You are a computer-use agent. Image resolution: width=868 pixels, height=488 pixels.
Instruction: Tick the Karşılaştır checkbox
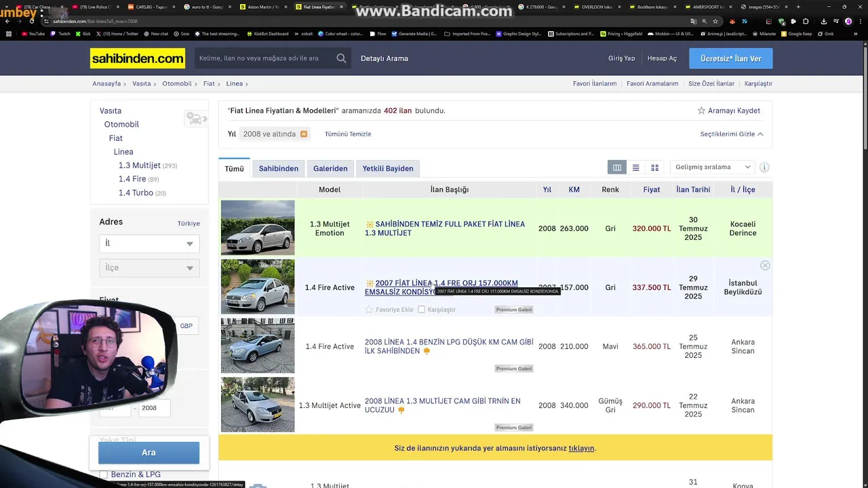tap(422, 310)
